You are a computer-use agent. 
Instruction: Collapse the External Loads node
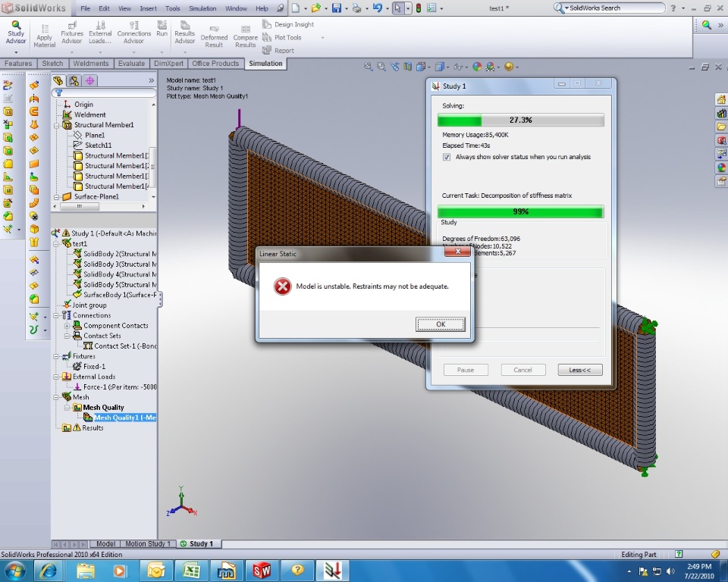coord(56,377)
